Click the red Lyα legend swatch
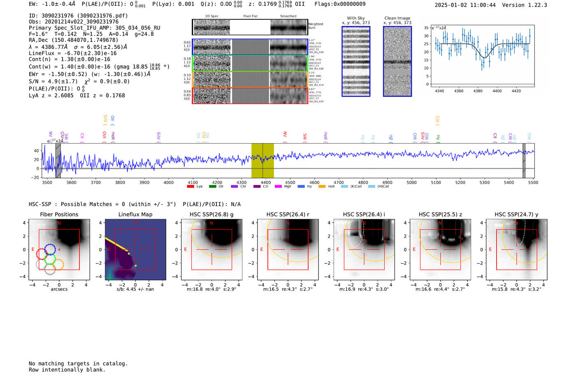Image resolution: width=576 pixels, height=392 pixels. (x=190, y=186)
